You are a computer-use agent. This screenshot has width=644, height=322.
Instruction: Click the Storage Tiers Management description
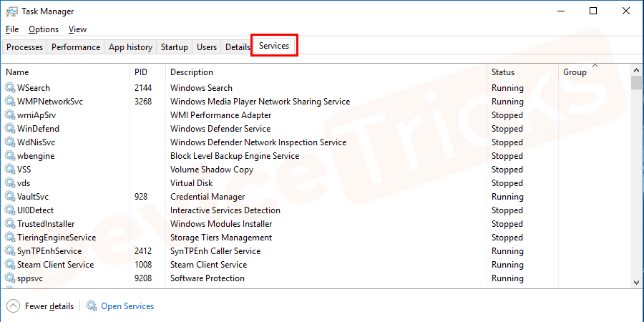(221, 237)
